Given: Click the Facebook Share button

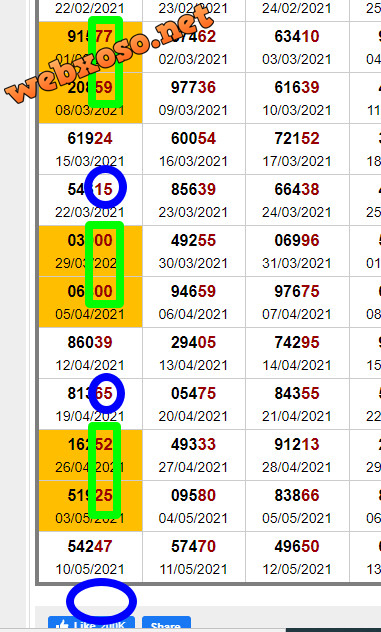Looking at the screenshot, I should 166,624.
